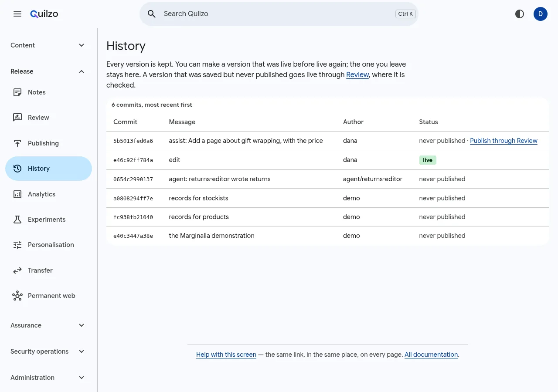The height and width of the screenshot is (392, 558).
Task: Select Analytics in the sidebar
Action: pos(48,194)
